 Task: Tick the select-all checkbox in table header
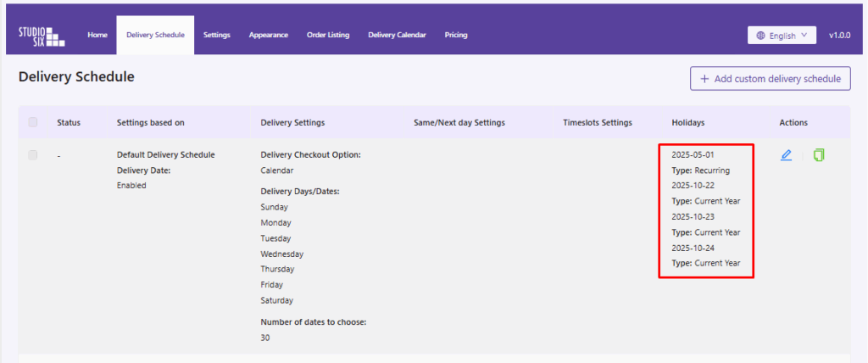(x=33, y=123)
